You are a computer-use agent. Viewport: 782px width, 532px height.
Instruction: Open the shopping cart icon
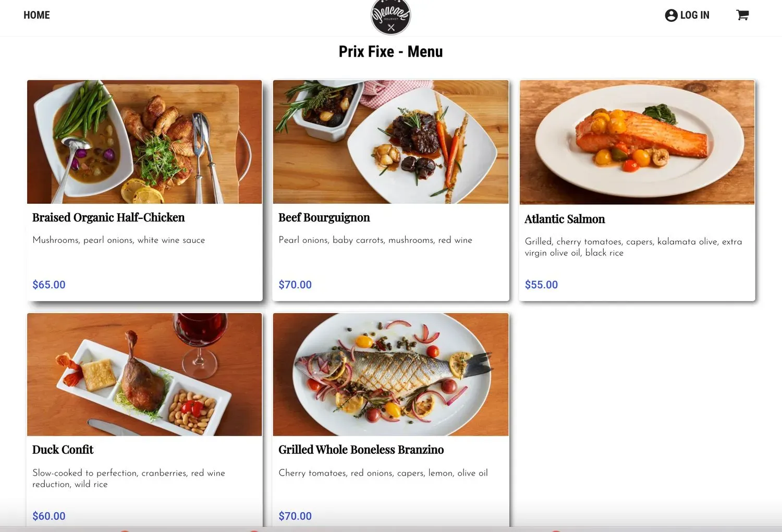click(742, 15)
